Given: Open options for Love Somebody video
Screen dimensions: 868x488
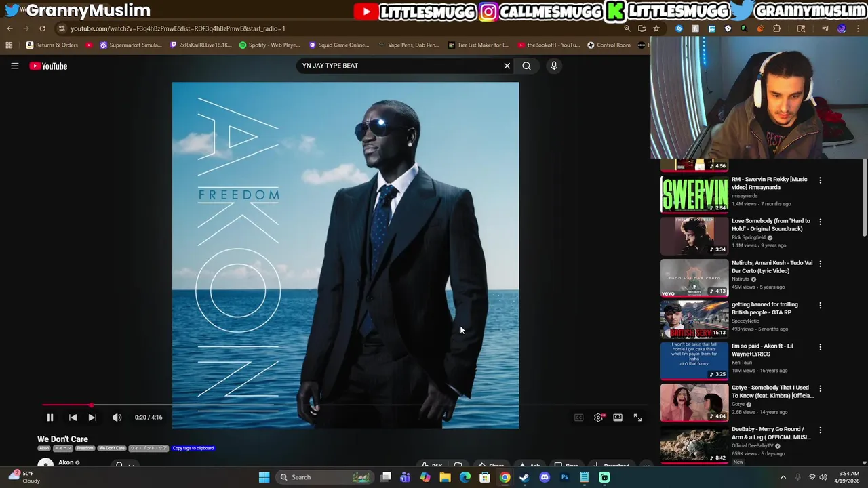Looking at the screenshot, I should pyautogui.click(x=820, y=222).
